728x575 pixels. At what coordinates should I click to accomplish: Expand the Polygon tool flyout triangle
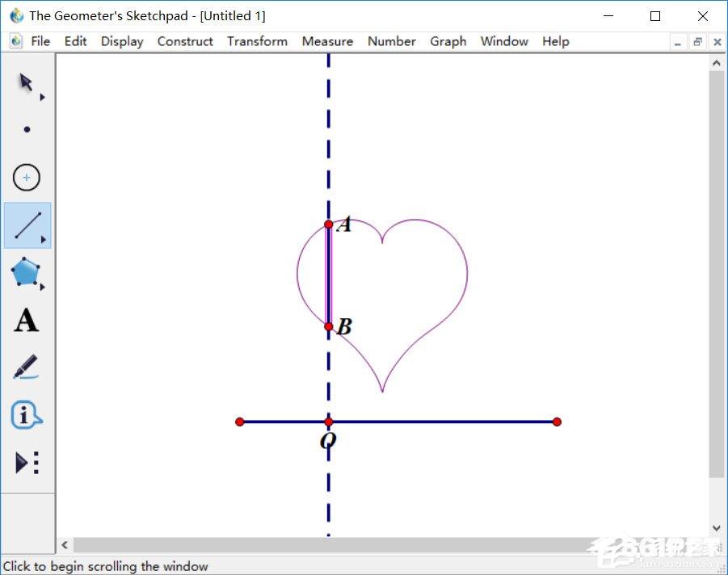click(42, 287)
